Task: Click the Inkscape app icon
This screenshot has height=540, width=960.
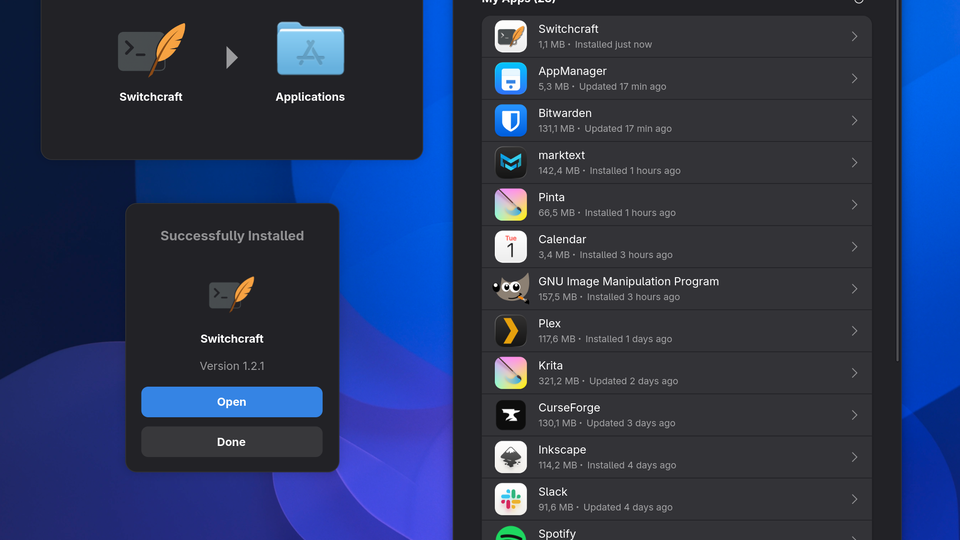Action: pyautogui.click(x=511, y=457)
